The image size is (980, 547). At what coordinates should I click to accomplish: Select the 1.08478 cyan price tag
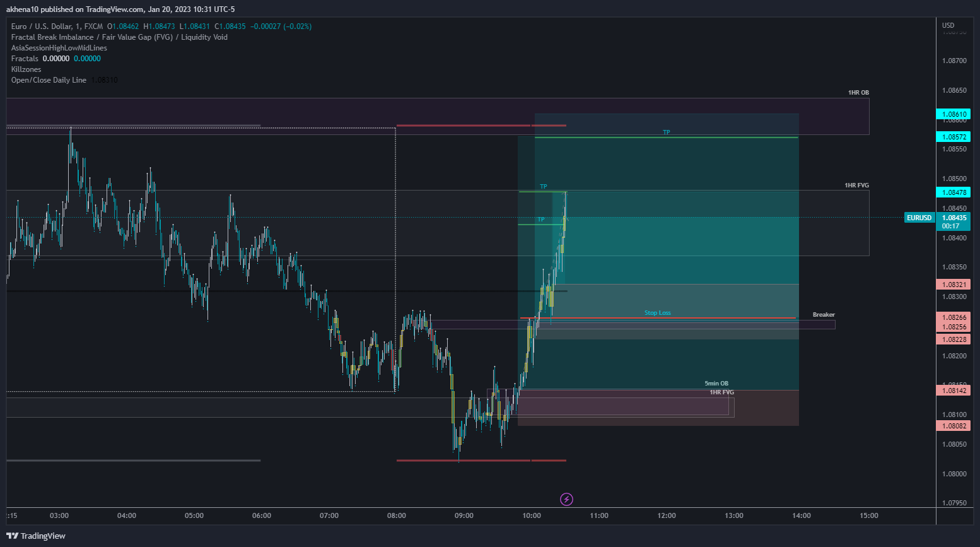pyautogui.click(x=954, y=192)
